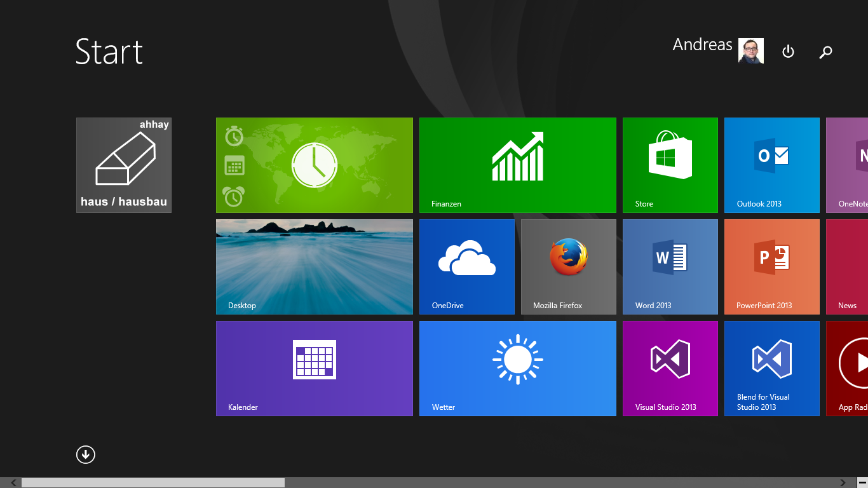Click the scrollbar left arrow
This screenshot has height=488, width=868.
(x=14, y=483)
